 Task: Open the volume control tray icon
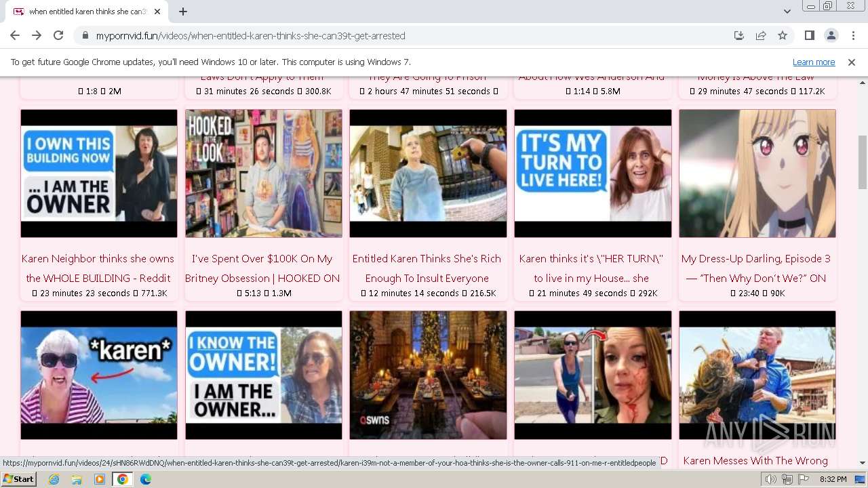(771, 479)
